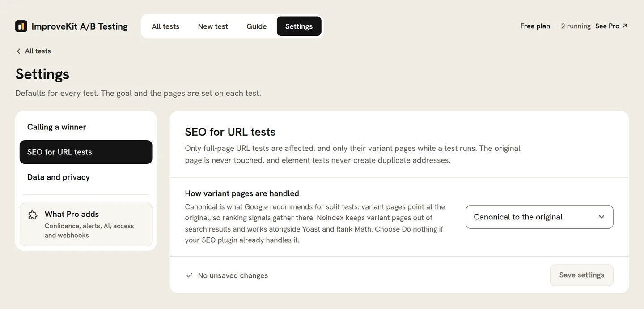
Task: Click the back chevron beside All tests
Action: pos(18,51)
